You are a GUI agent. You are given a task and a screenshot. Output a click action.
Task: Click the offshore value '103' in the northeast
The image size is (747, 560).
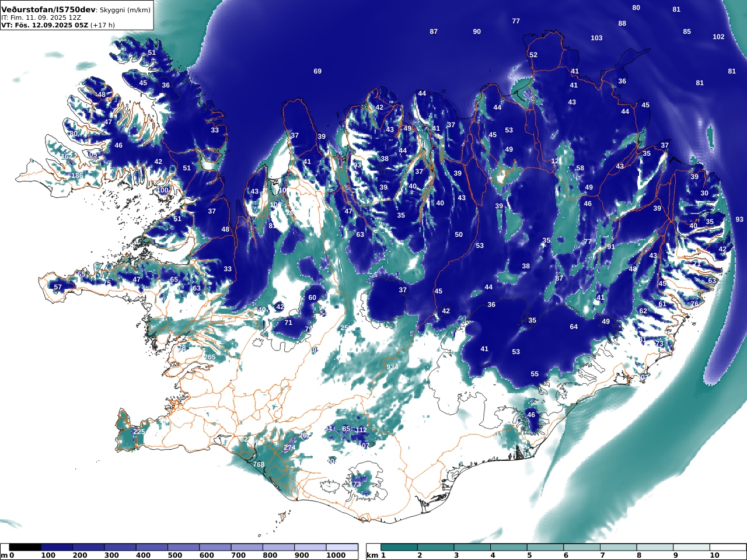pyautogui.click(x=596, y=38)
